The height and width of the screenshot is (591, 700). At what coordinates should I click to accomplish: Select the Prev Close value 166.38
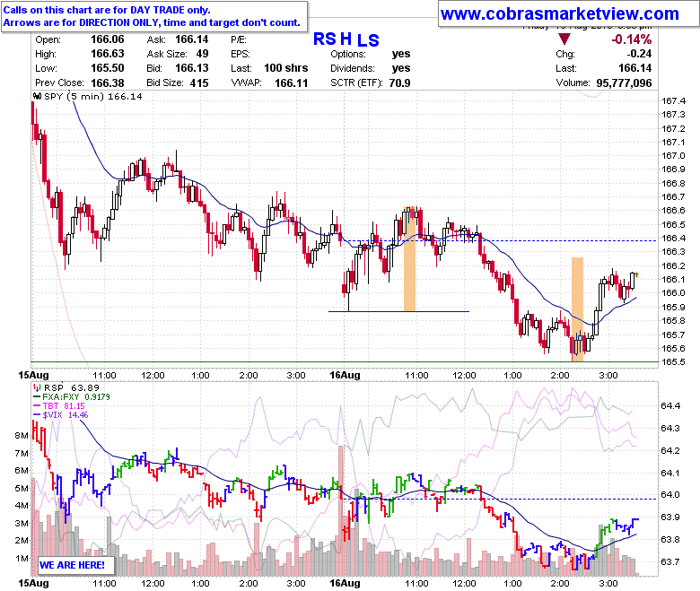point(108,83)
